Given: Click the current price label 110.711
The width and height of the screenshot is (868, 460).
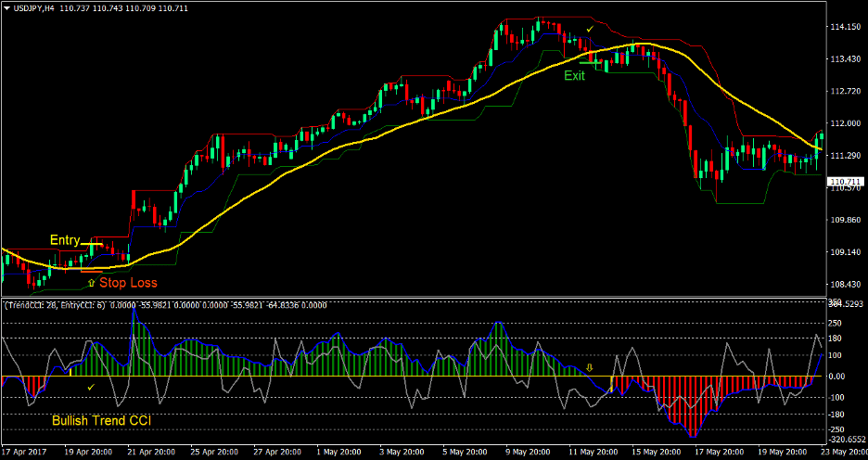Looking at the screenshot, I should pos(844,182).
